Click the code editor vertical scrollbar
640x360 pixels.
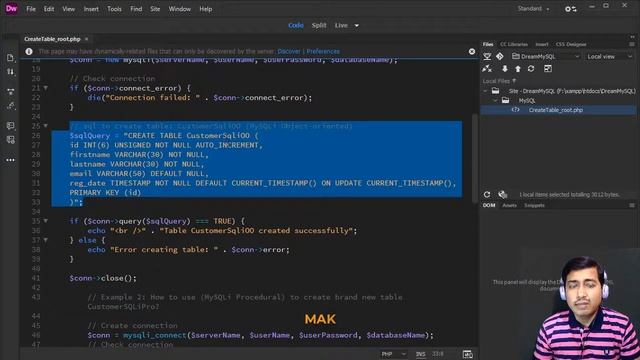coord(475,158)
